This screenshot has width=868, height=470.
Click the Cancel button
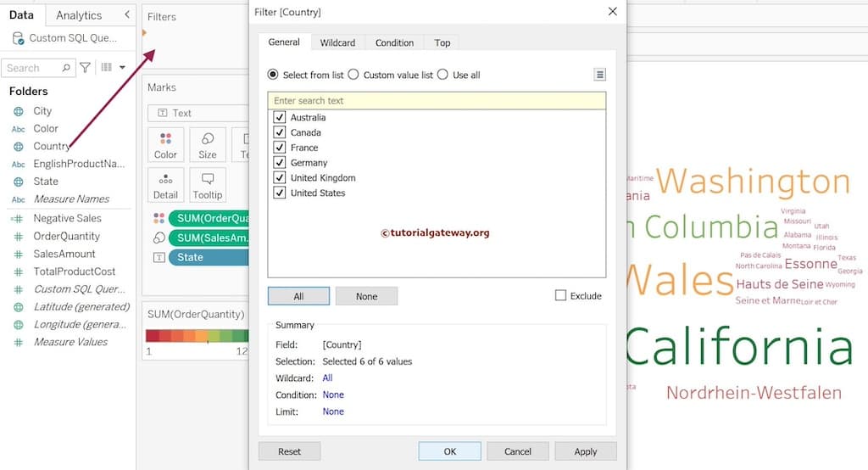click(x=518, y=451)
